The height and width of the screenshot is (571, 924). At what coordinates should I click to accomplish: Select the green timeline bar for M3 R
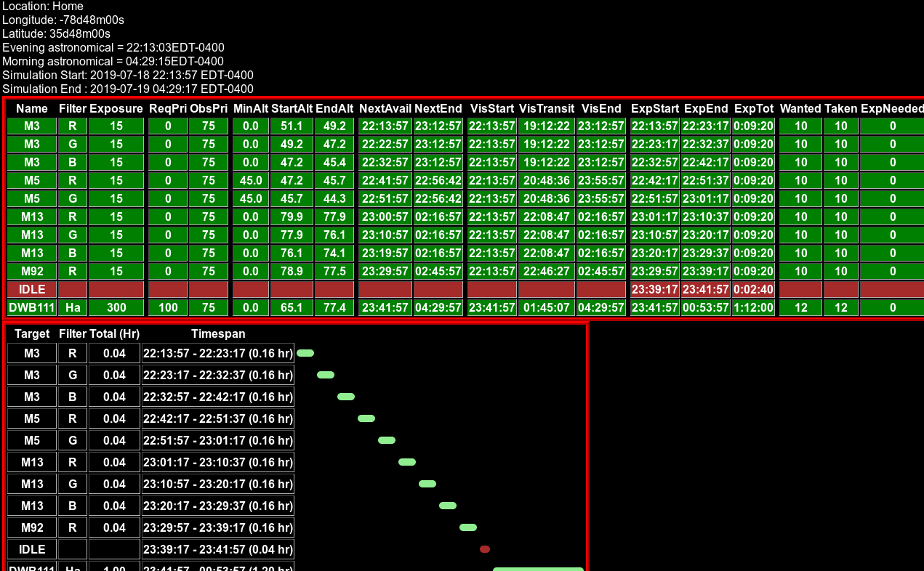click(305, 353)
